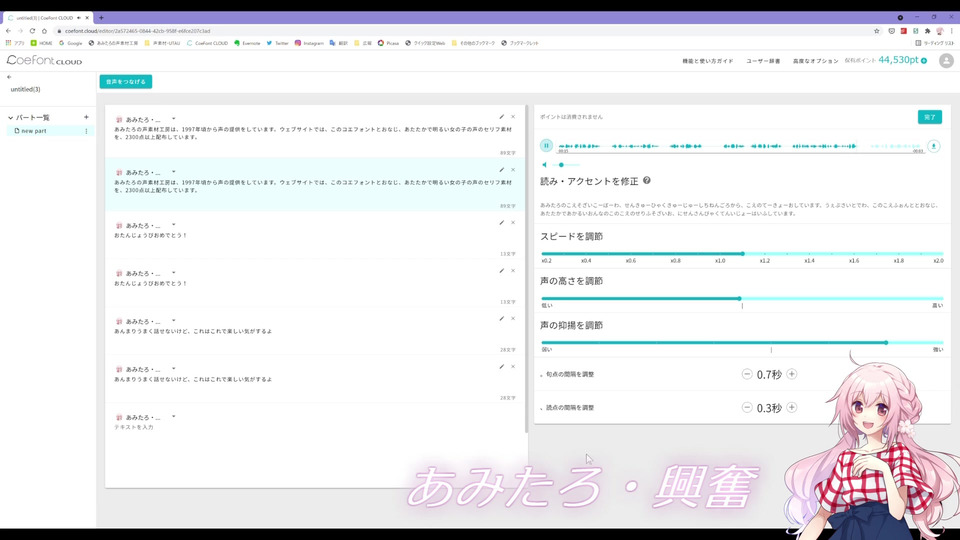Open help for 読み・アクセントを修正
The image size is (960, 540).
[x=647, y=181]
